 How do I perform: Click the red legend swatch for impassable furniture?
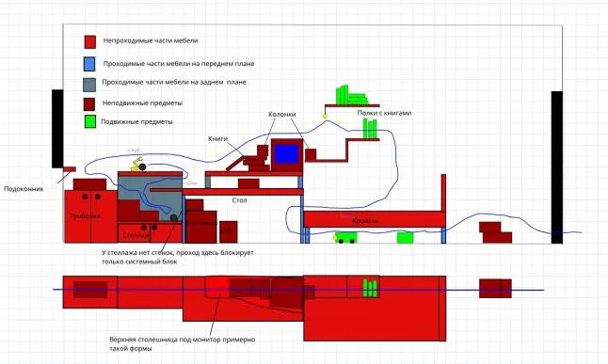pos(90,42)
